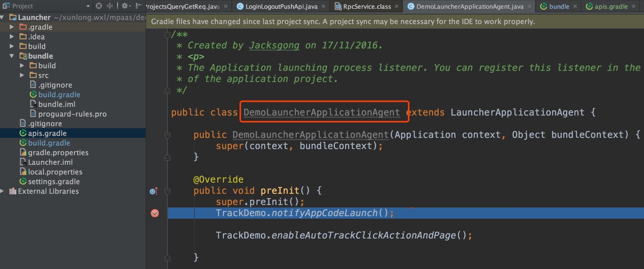Switch to apis.gradle editor tab
This screenshot has height=269, width=644.
[611, 6]
